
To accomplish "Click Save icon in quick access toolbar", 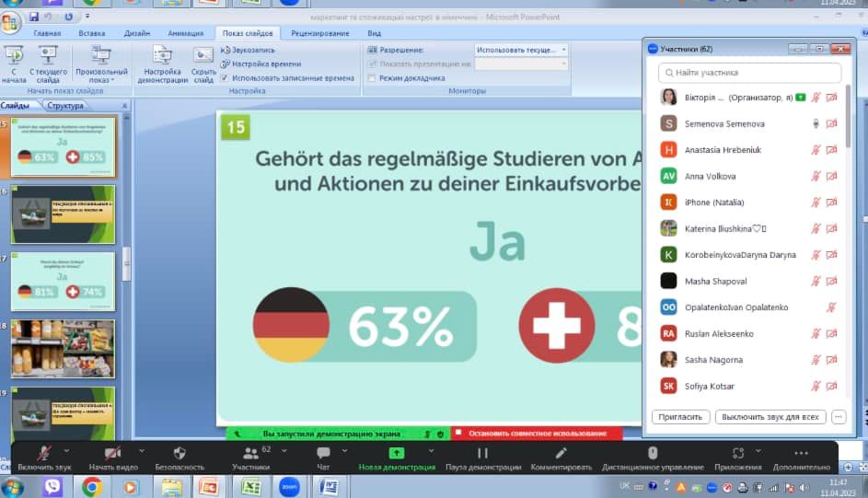I will click(34, 17).
